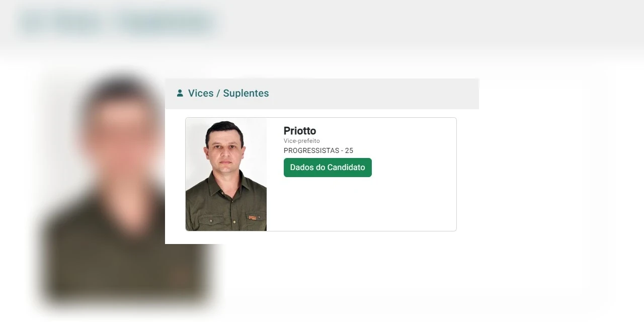
Task: Click the white panel area below Priotto's card
Action: coord(322,237)
